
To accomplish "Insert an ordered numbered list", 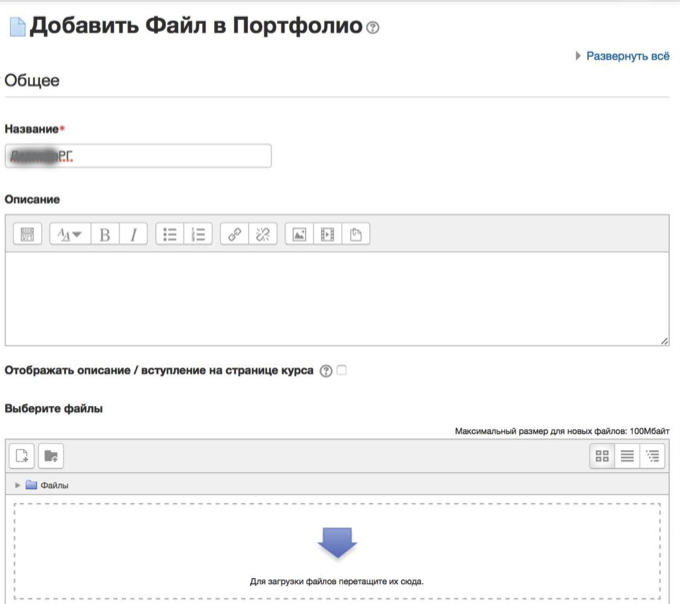I will tap(198, 234).
